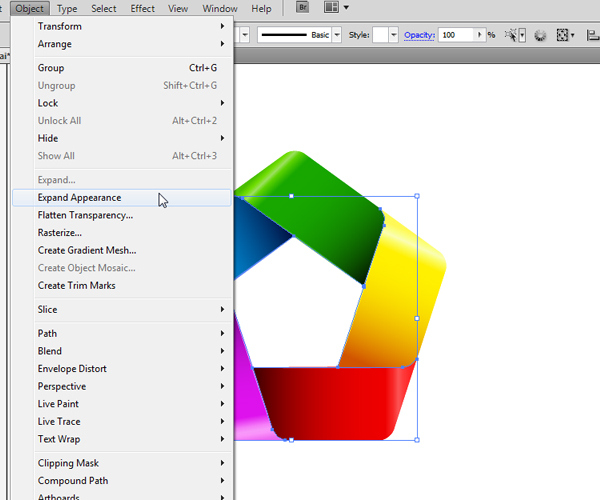The image size is (600, 500).
Task: Choose Group from the Object menu
Action: click(122, 68)
